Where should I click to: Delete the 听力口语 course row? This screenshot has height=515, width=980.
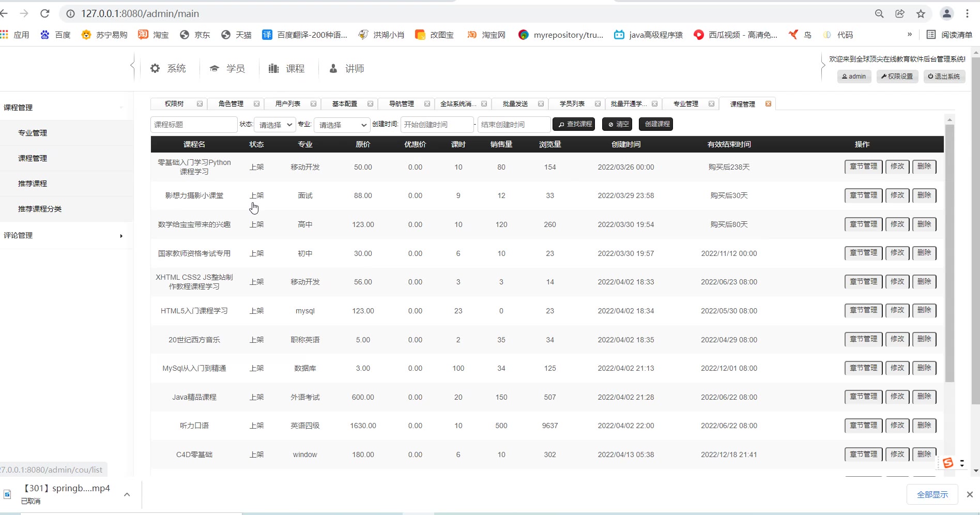[x=924, y=426]
